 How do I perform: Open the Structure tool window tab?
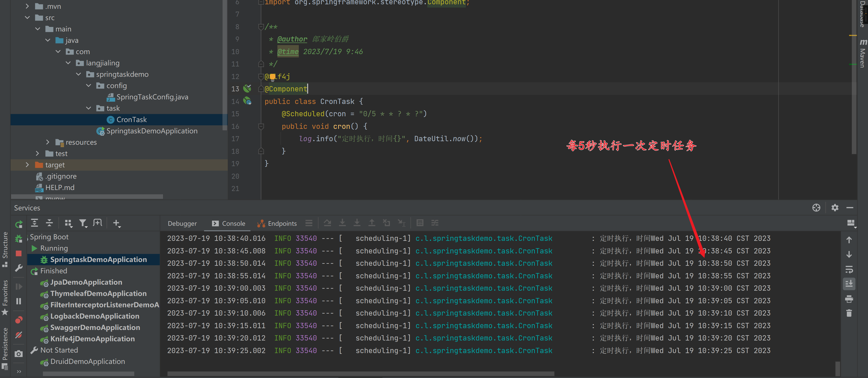click(5, 249)
